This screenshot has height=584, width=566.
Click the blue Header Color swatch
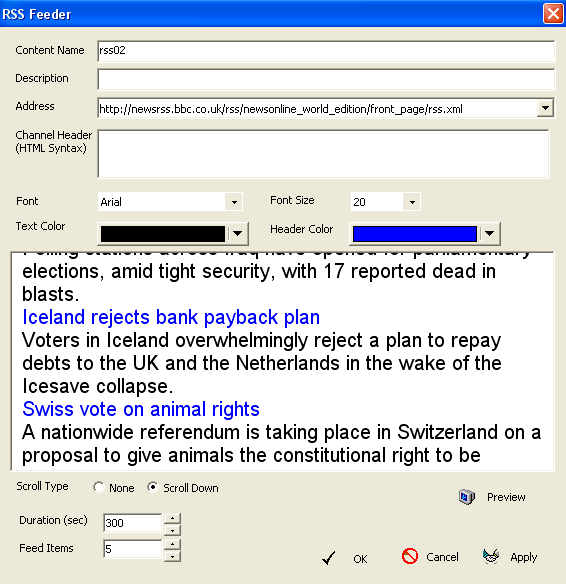coord(414,234)
